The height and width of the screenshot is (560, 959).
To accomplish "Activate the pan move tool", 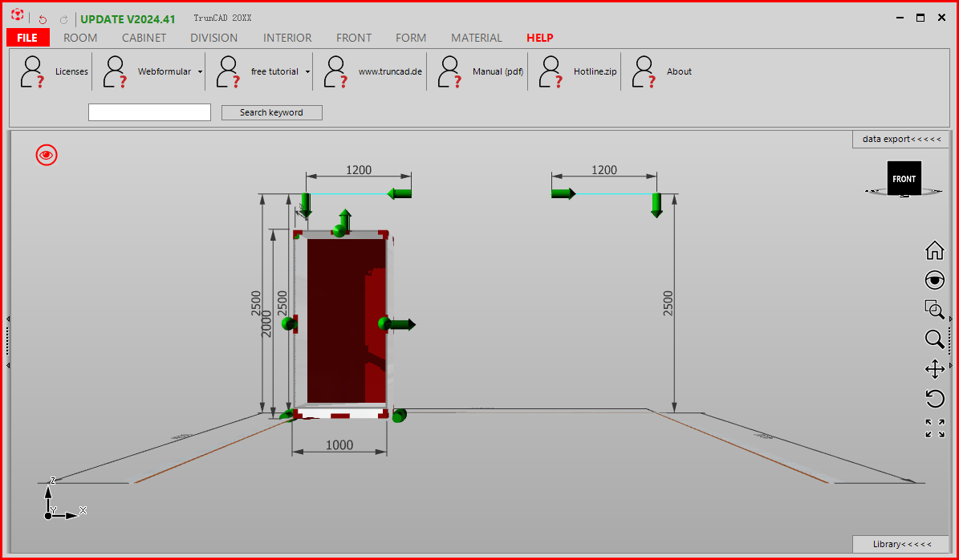I will click(934, 369).
